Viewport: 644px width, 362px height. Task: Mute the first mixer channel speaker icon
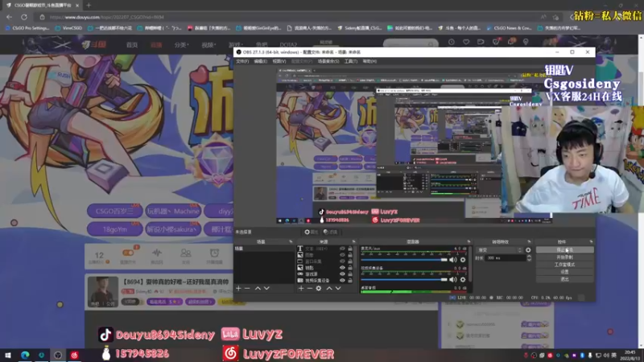pyautogui.click(x=453, y=259)
